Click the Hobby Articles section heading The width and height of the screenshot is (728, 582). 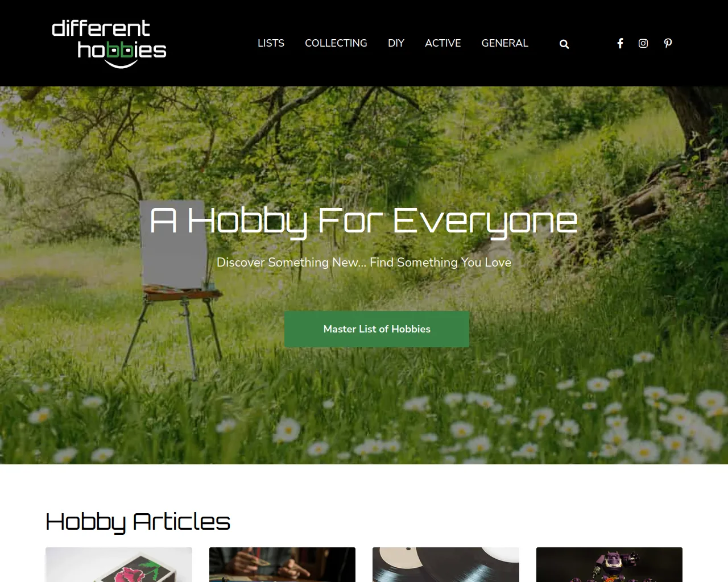138,522
